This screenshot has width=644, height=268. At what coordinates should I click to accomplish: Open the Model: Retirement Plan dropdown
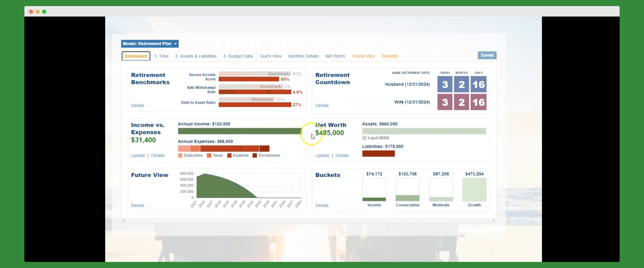point(149,44)
